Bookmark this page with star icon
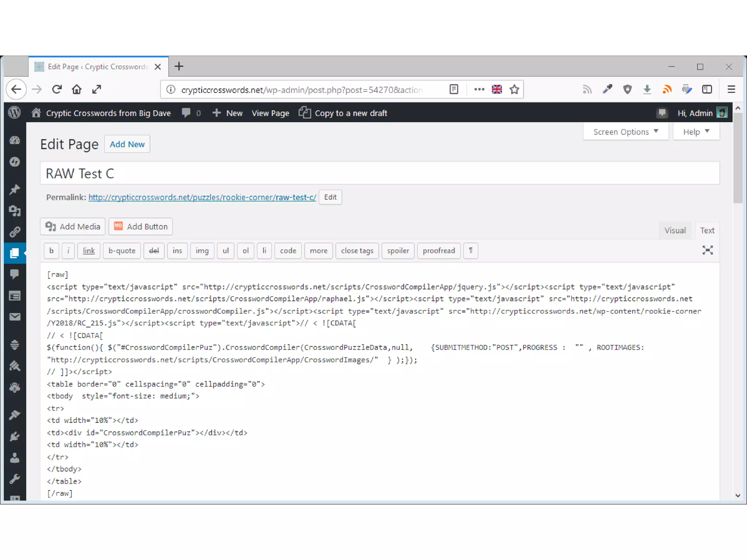 (x=514, y=89)
